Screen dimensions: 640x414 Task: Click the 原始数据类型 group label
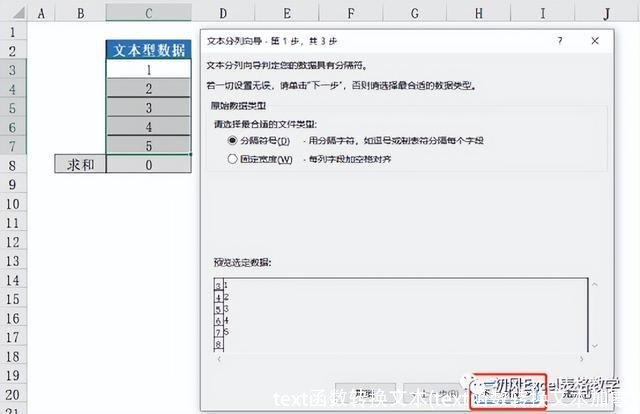tap(238, 106)
